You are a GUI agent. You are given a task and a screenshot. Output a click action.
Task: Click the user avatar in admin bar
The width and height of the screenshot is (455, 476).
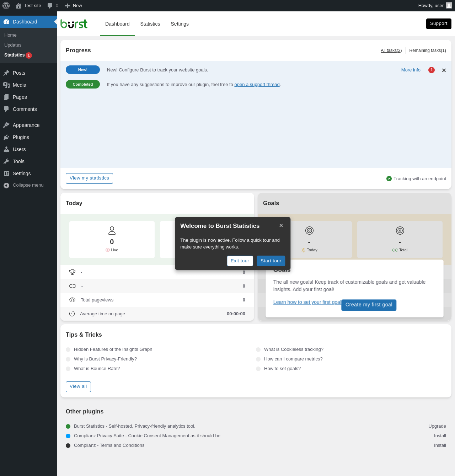pyautogui.click(x=449, y=5)
